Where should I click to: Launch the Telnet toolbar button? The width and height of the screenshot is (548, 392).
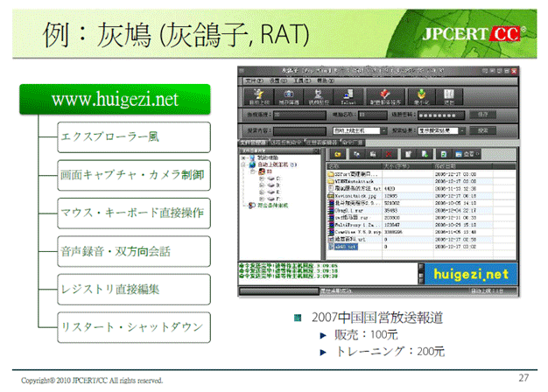[x=348, y=96]
